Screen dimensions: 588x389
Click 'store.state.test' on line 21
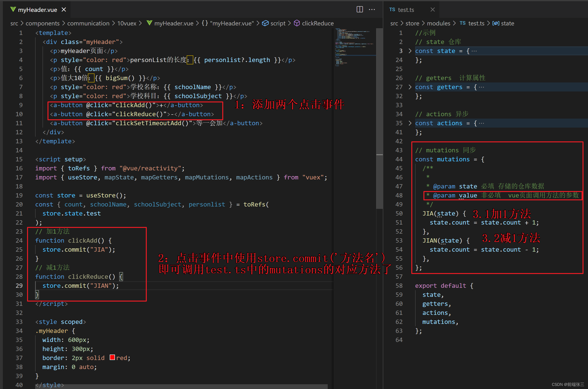72,213
